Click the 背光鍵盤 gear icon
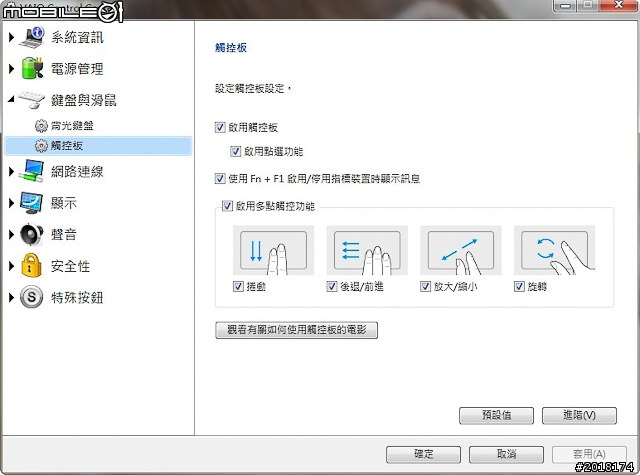640x475 pixels. pos(41,127)
